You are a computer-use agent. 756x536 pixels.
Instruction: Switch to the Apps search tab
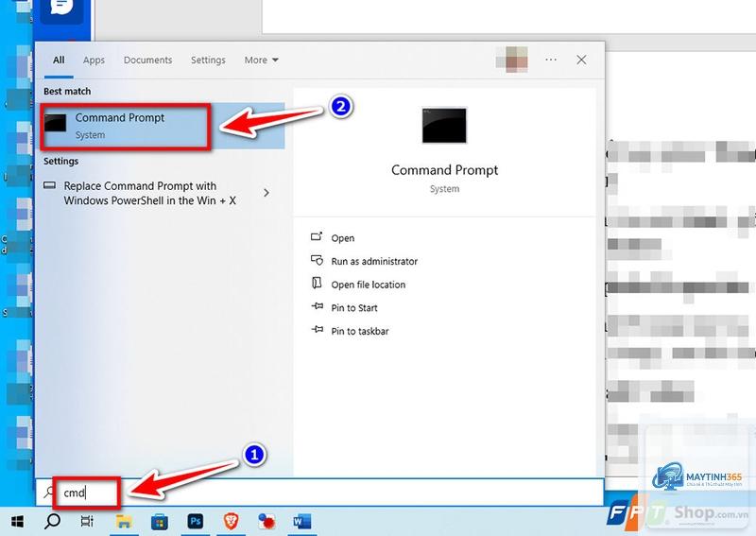coord(94,61)
